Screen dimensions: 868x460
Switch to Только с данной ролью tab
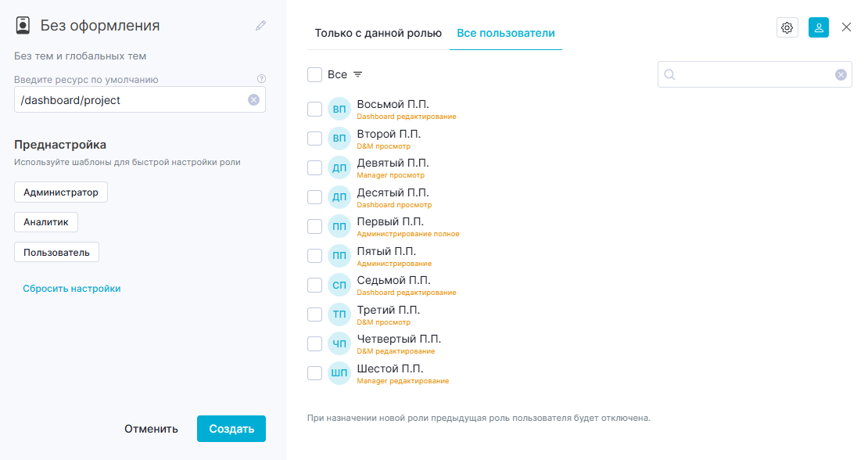(378, 33)
